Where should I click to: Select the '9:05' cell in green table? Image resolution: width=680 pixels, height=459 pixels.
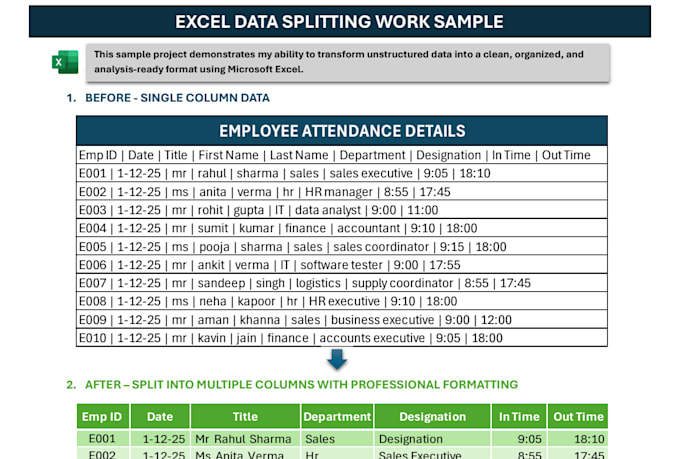(519, 439)
